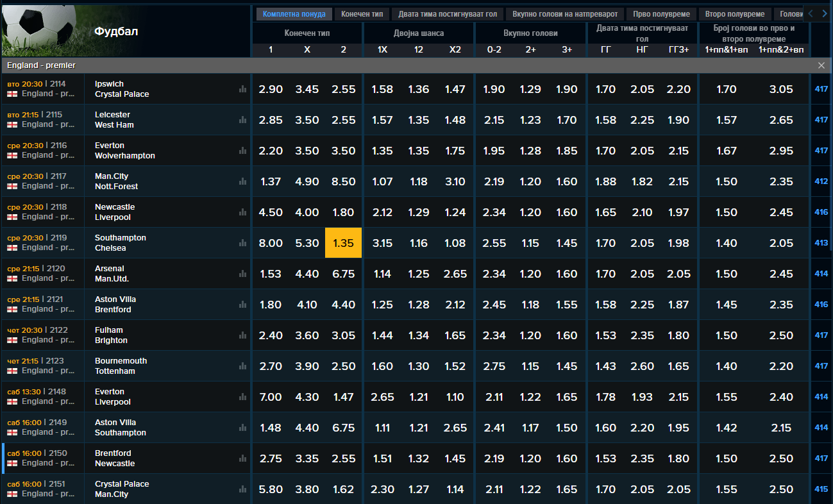Viewport: 833px width, 504px height.
Task: Pick home win 1.48 Aston Villa Southampton
Action: (x=271, y=428)
